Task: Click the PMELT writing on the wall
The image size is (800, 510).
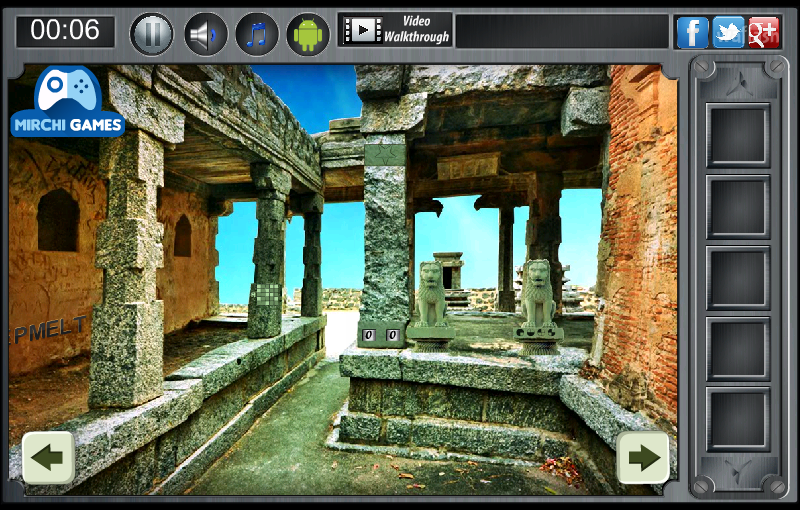Action: [49, 329]
